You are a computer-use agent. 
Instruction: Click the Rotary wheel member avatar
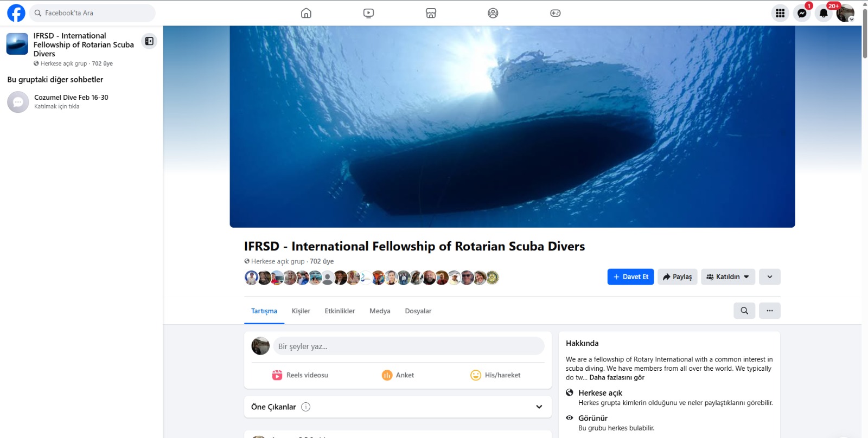tap(493, 278)
